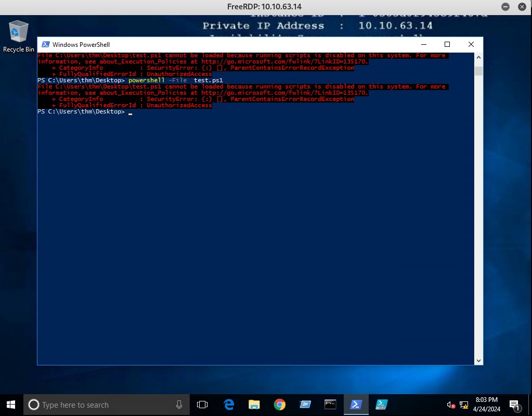Launch Microsoft Edge from taskbar
This screenshot has width=532, height=416.
coord(229,405)
